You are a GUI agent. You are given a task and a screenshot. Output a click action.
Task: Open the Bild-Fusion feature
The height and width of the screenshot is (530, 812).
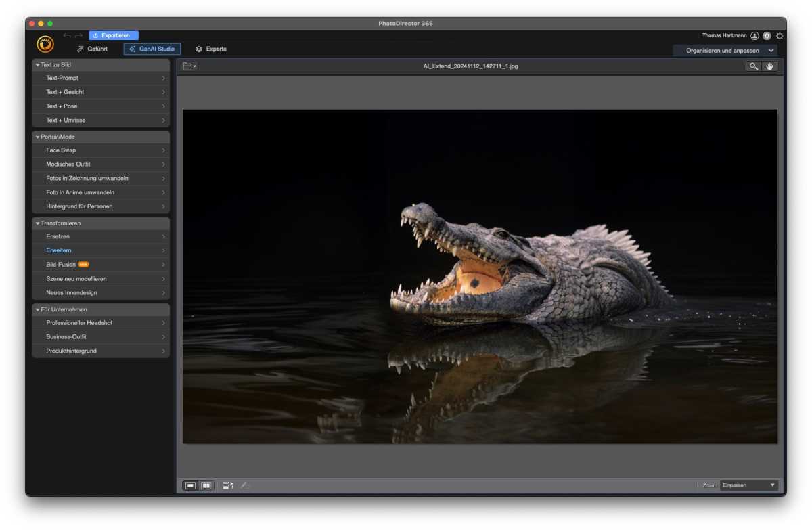click(x=101, y=265)
